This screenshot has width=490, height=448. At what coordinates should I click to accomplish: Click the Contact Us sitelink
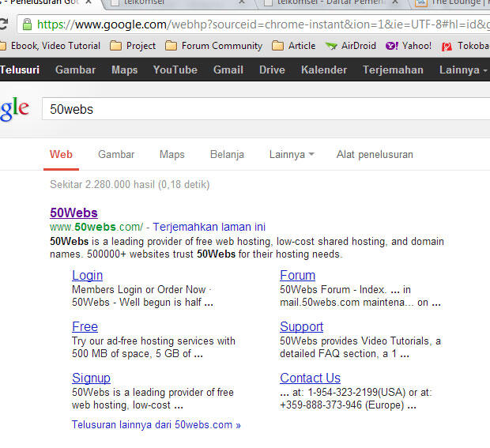coord(310,378)
